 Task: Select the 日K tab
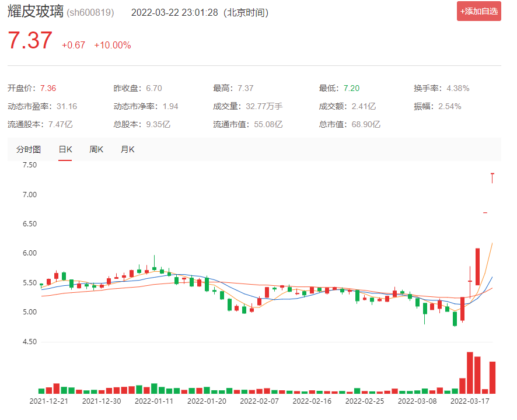click(x=65, y=149)
